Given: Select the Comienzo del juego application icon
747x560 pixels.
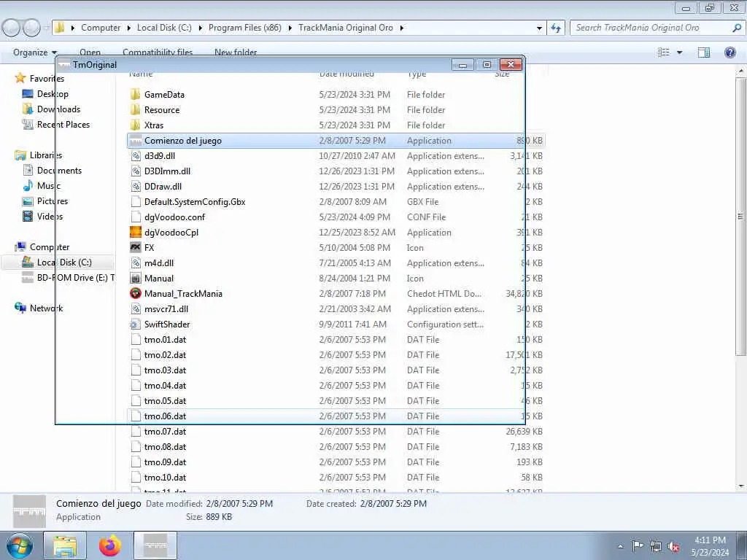Looking at the screenshot, I should [x=136, y=141].
